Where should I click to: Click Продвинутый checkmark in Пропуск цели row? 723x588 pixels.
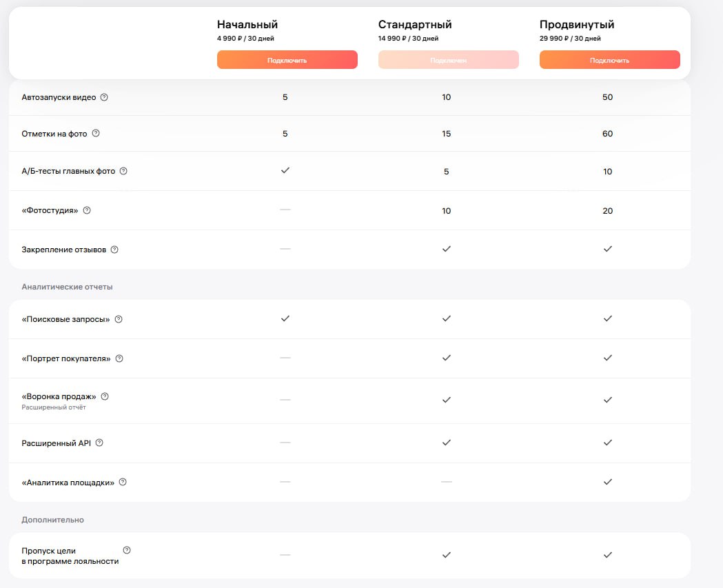(x=608, y=555)
